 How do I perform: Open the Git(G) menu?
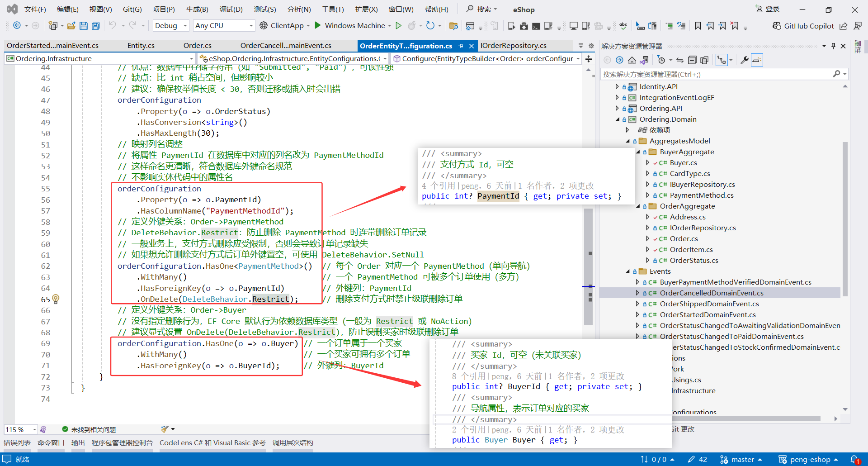point(132,10)
